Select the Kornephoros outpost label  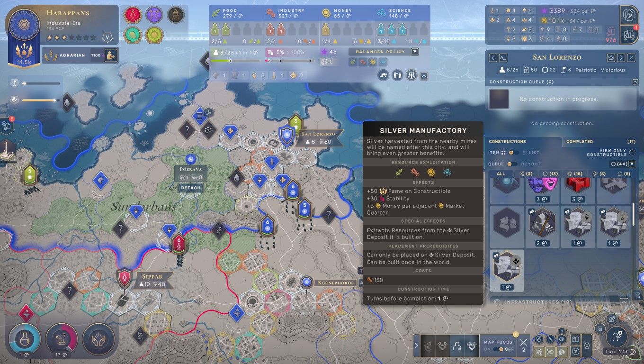[336, 283]
